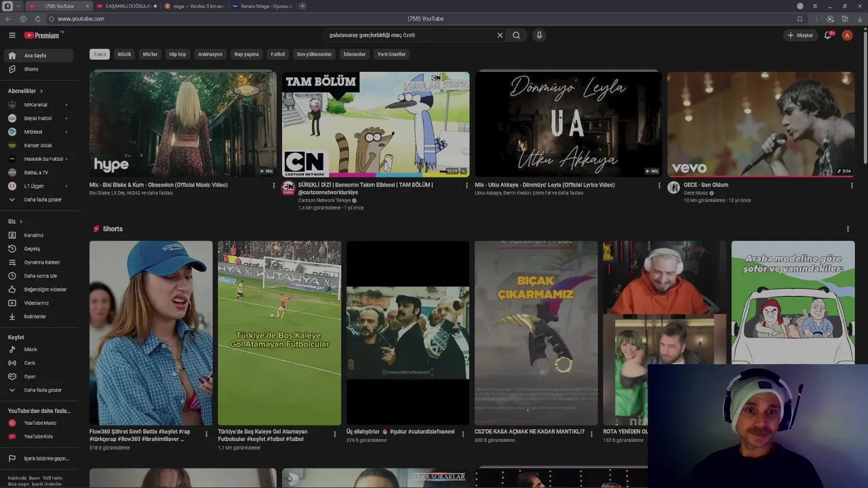
Task: Click the Oluştur create button
Action: 800,35
